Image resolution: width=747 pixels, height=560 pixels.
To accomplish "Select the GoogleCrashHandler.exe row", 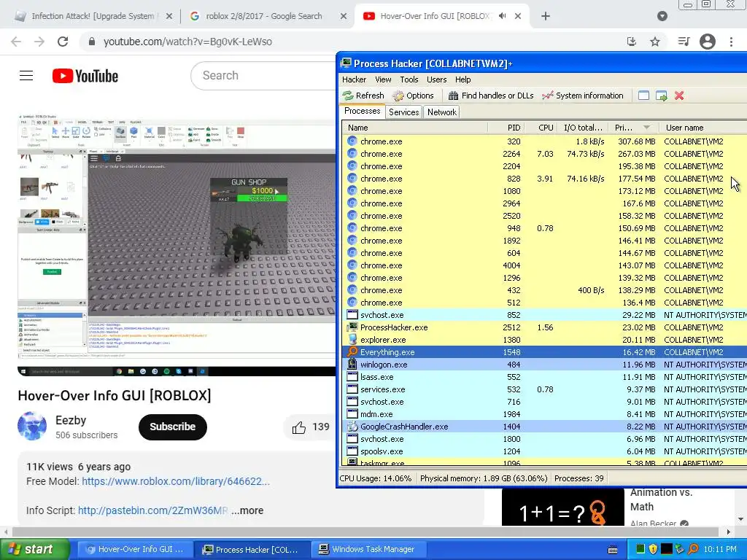I will pyautogui.click(x=544, y=426).
